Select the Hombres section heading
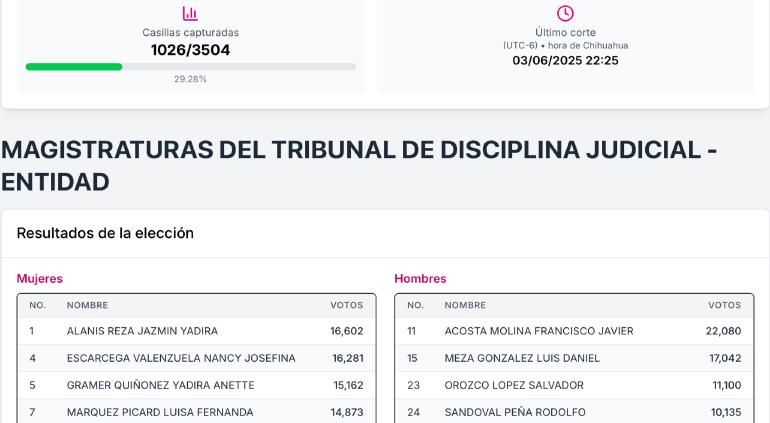 coord(420,279)
